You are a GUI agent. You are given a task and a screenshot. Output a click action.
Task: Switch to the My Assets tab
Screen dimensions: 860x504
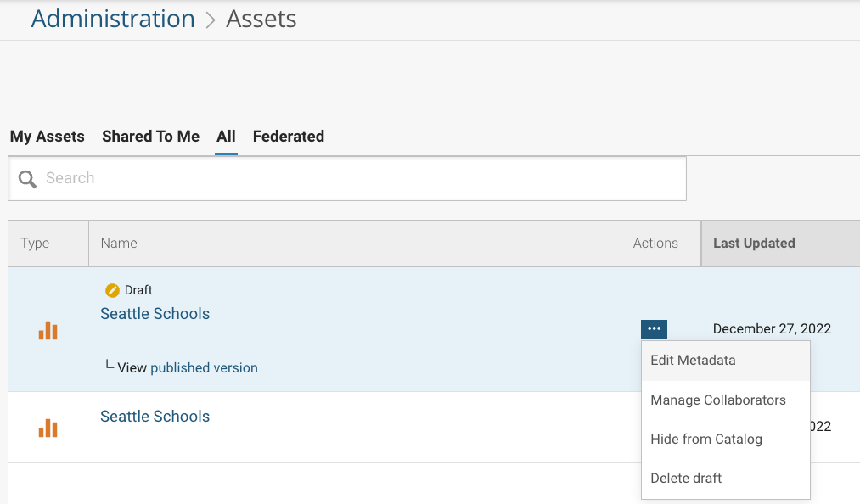[48, 136]
